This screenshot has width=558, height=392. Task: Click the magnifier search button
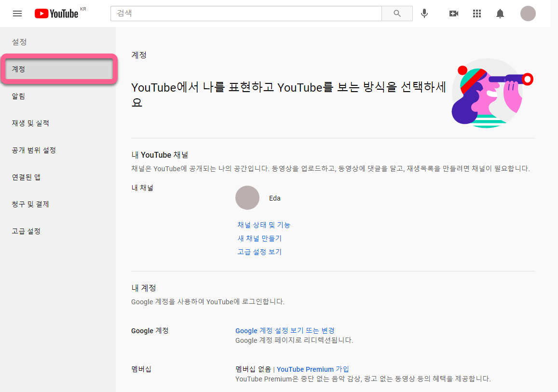[x=397, y=14]
